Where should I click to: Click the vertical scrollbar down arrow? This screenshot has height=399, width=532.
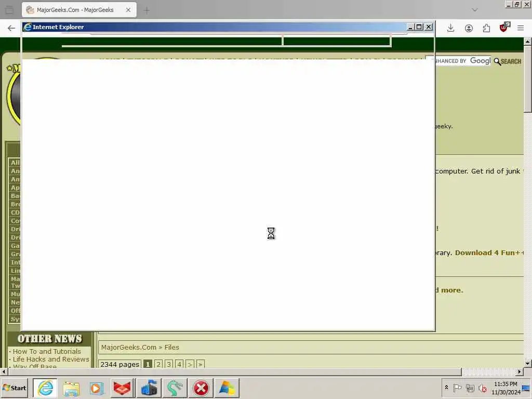pyautogui.click(x=528, y=363)
